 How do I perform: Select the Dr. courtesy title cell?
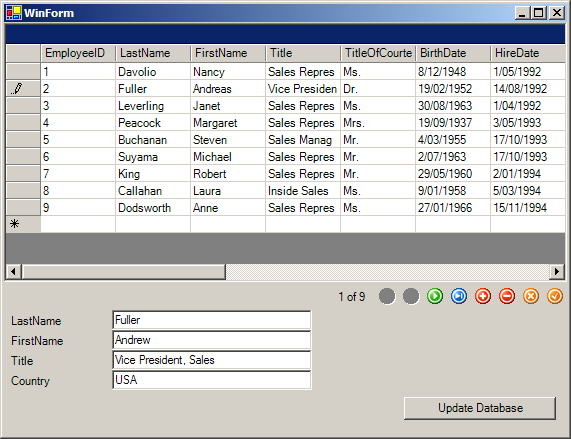[378, 88]
